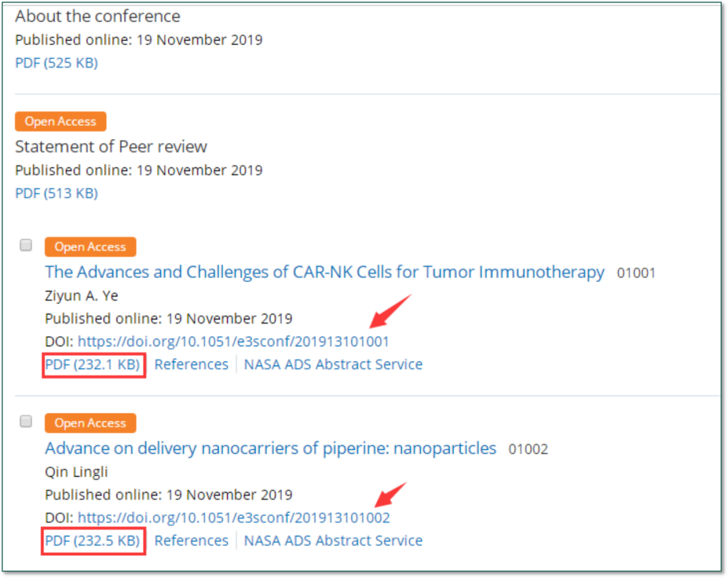728x578 pixels.
Task: Follow DOI link ending in 201913101002
Action: pyautogui.click(x=233, y=517)
